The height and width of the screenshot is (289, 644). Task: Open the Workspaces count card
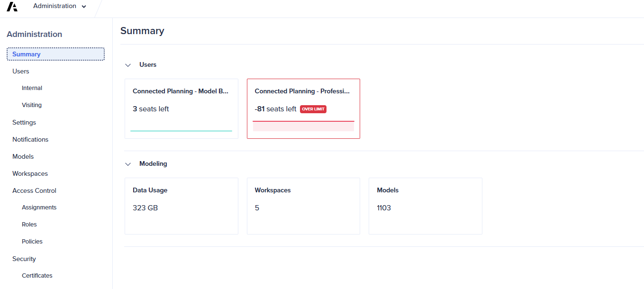[303, 206]
